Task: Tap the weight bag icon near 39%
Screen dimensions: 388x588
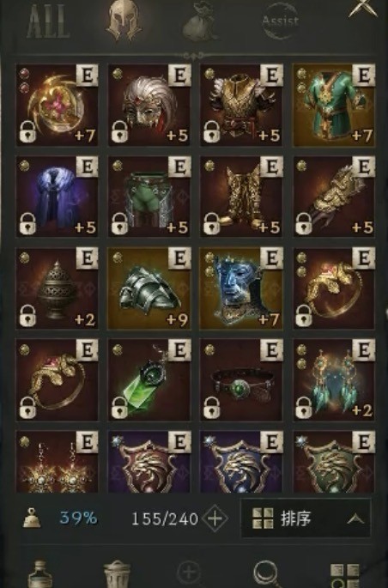Action: [x=32, y=518]
